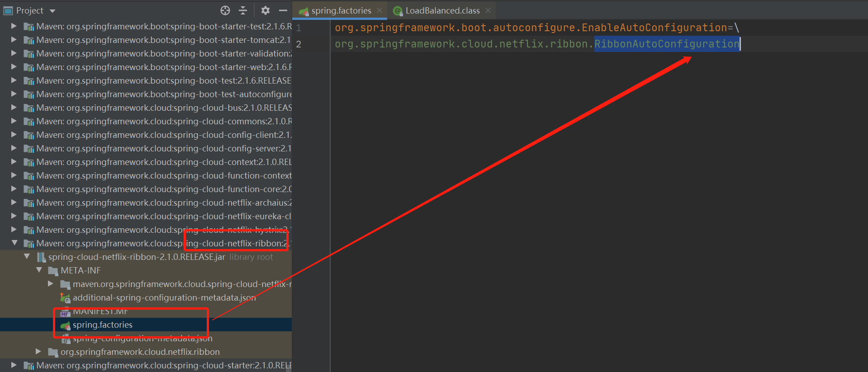
Task: Expand Maven spring-cloud-starter library
Action: [14, 365]
